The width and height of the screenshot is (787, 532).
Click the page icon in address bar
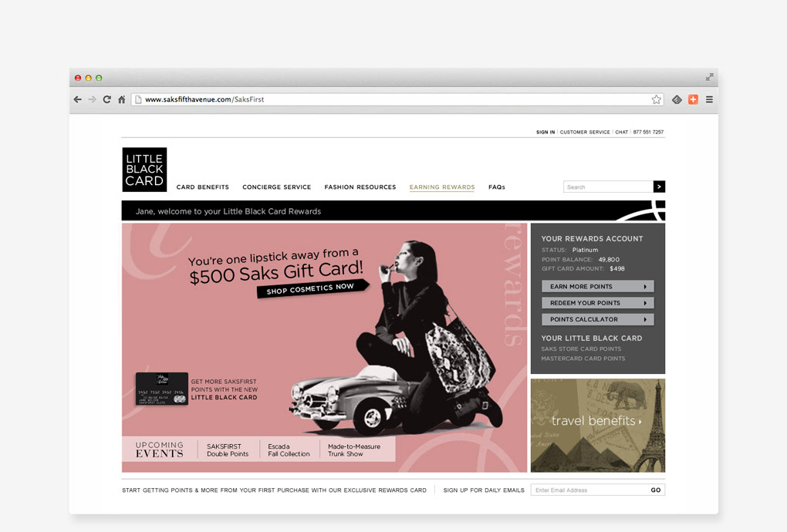[138, 99]
